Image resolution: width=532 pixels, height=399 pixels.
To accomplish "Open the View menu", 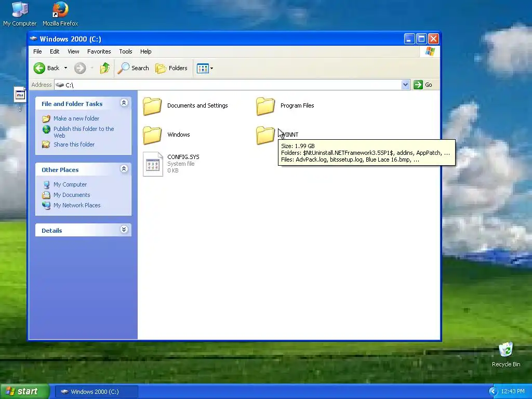I will click(x=73, y=51).
